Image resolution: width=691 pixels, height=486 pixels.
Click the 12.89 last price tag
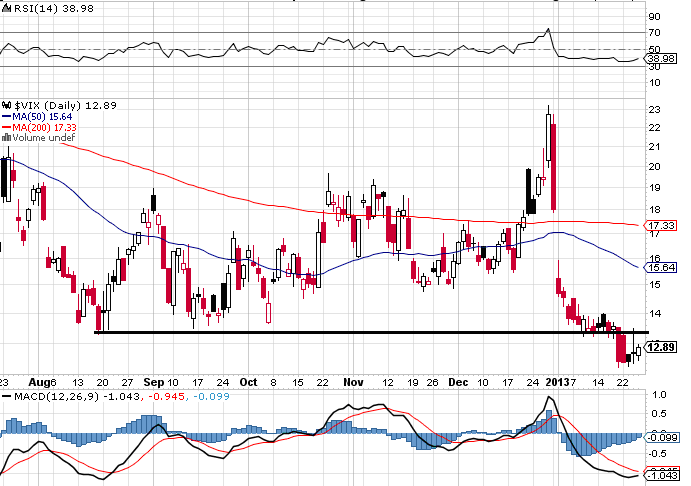(x=660, y=347)
